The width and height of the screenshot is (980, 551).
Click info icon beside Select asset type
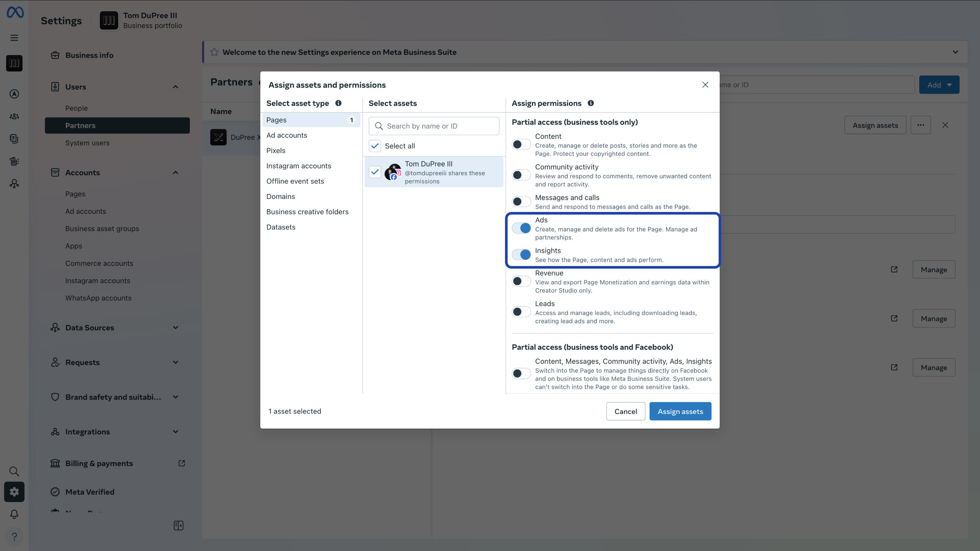point(338,103)
